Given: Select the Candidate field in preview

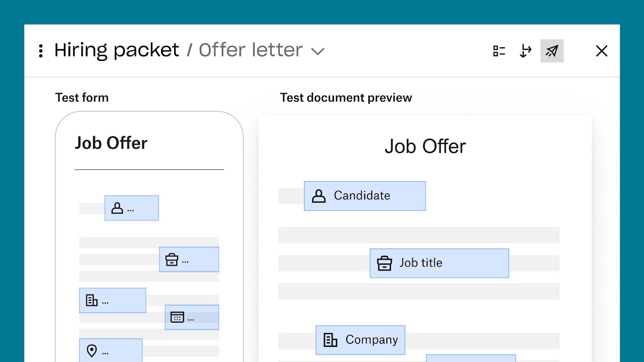Looking at the screenshot, I should (365, 196).
